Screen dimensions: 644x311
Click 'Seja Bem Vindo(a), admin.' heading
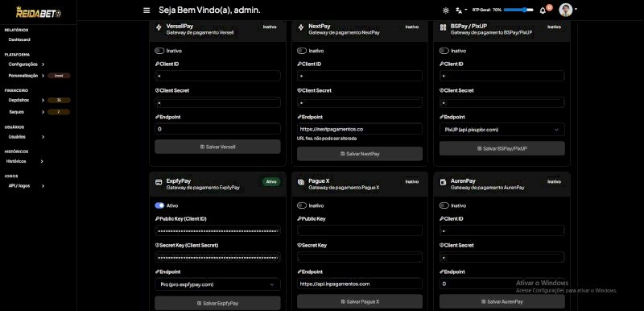point(209,10)
